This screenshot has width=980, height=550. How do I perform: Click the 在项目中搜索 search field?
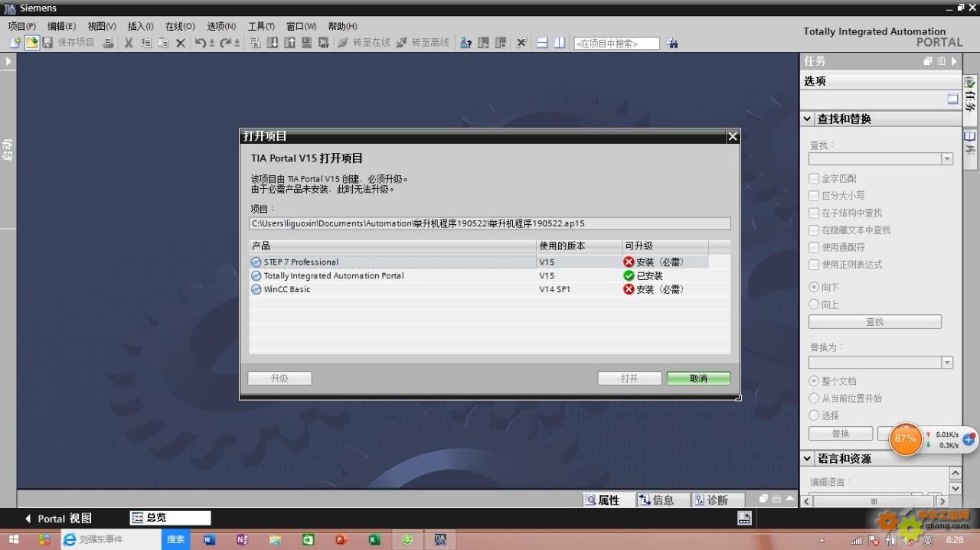coord(616,44)
